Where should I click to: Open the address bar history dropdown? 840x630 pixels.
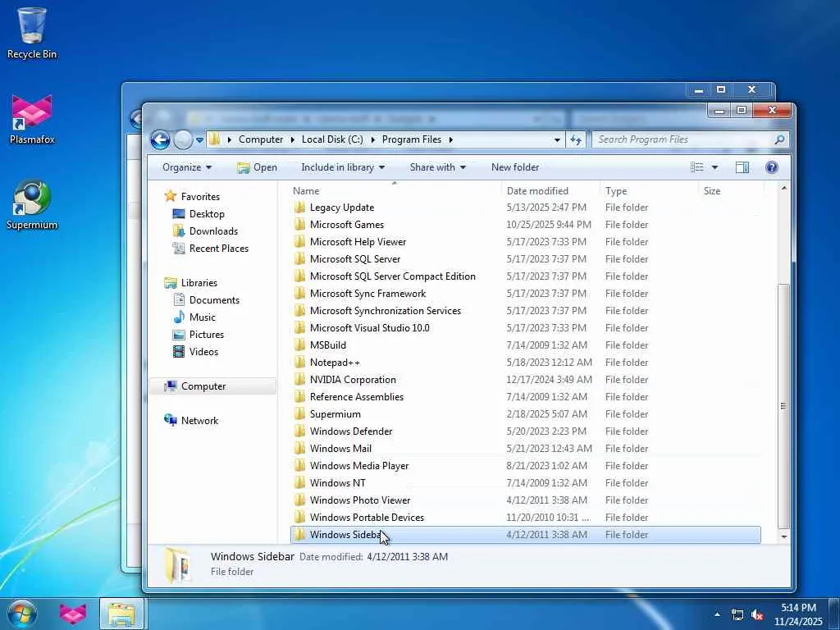[x=557, y=139]
